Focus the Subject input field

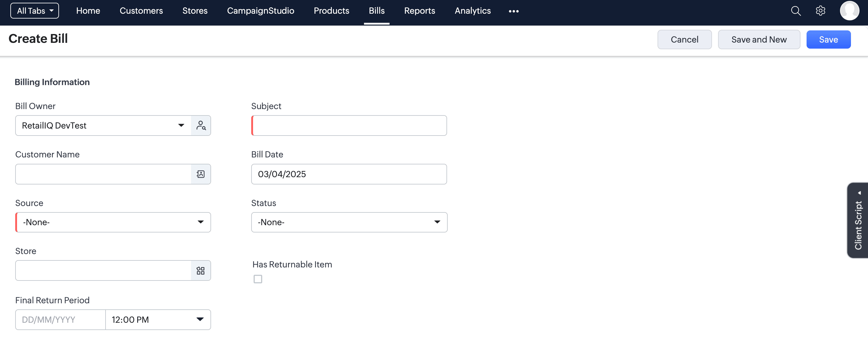[x=349, y=126]
